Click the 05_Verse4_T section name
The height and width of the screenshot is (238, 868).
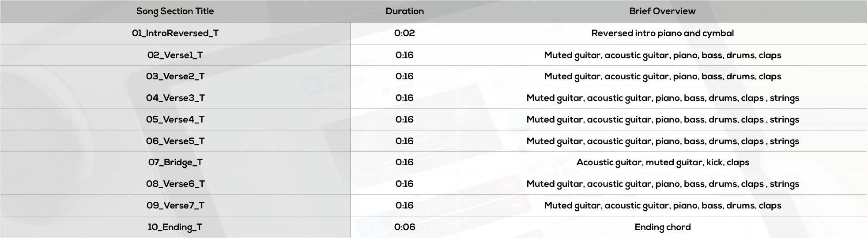click(x=175, y=119)
